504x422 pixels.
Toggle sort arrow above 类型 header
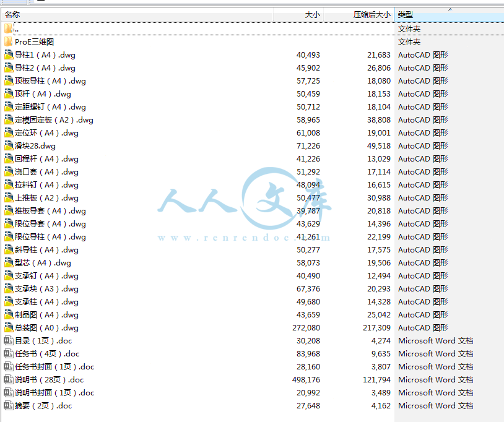(450, 9)
